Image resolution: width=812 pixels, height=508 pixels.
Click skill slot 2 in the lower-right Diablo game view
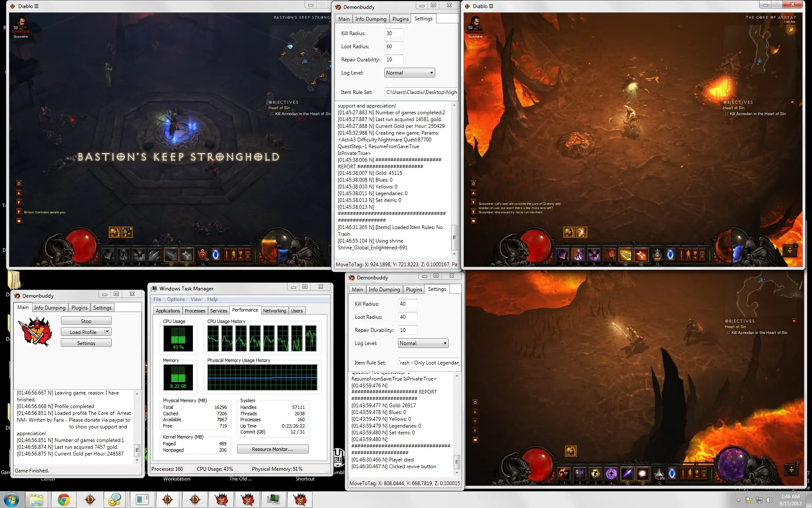[x=579, y=473]
